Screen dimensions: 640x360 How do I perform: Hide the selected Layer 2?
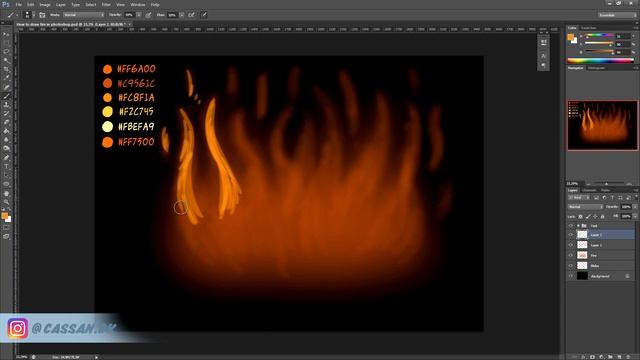tap(571, 234)
